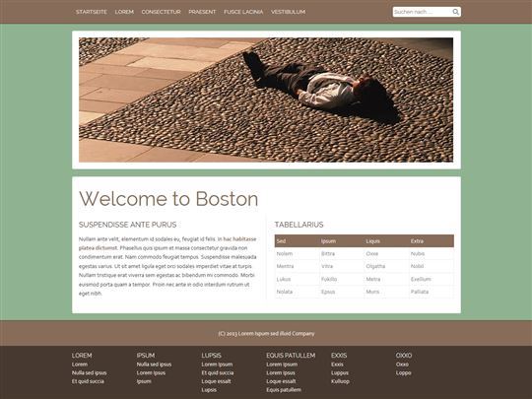Navigate to Fusce Lacinia in the top menu
Screen dimensions: 532x399
pos(243,12)
